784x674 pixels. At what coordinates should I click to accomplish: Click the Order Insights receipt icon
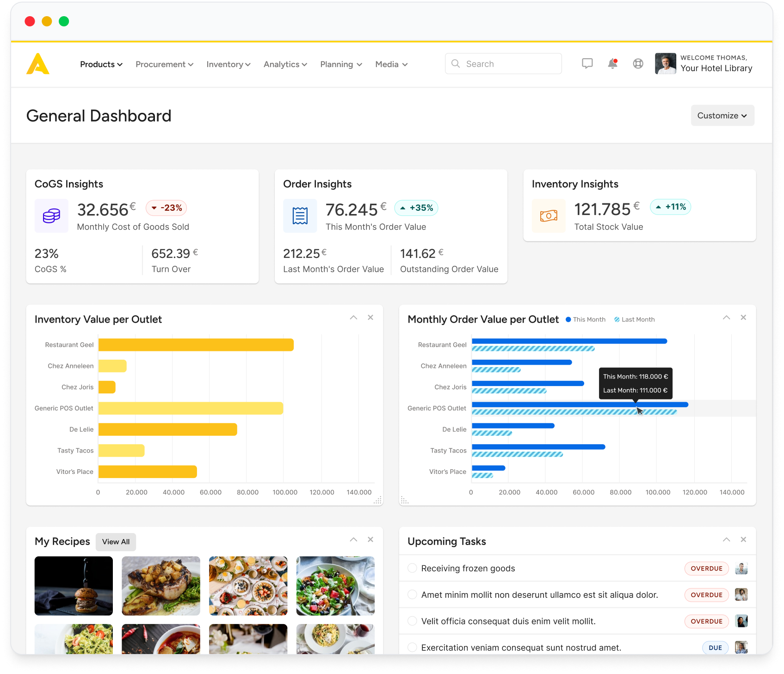tap(300, 216)
